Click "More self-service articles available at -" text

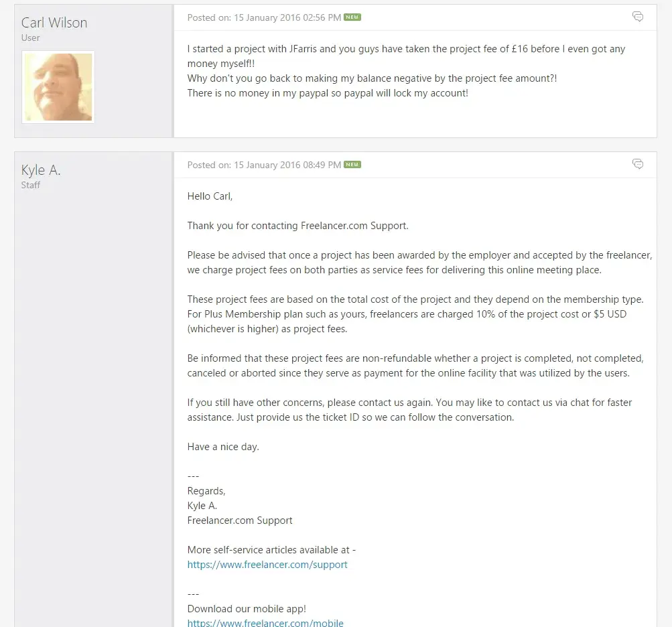[x=271, y=550]
